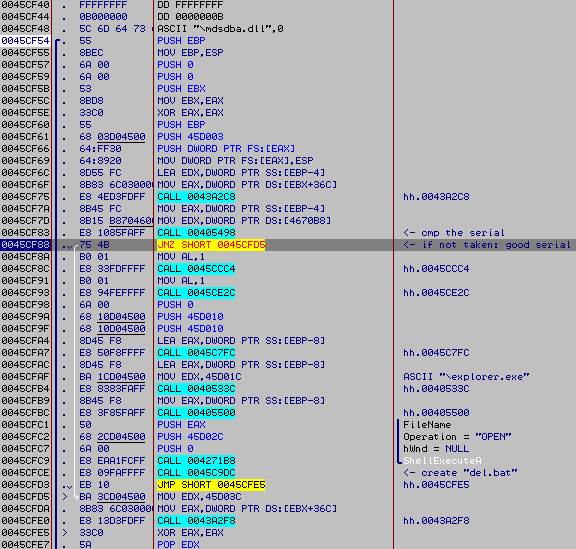This screenshot has width=576, height=549.
Task: Click the CALL 0045C7FC instruction
Action: [196, 353]
